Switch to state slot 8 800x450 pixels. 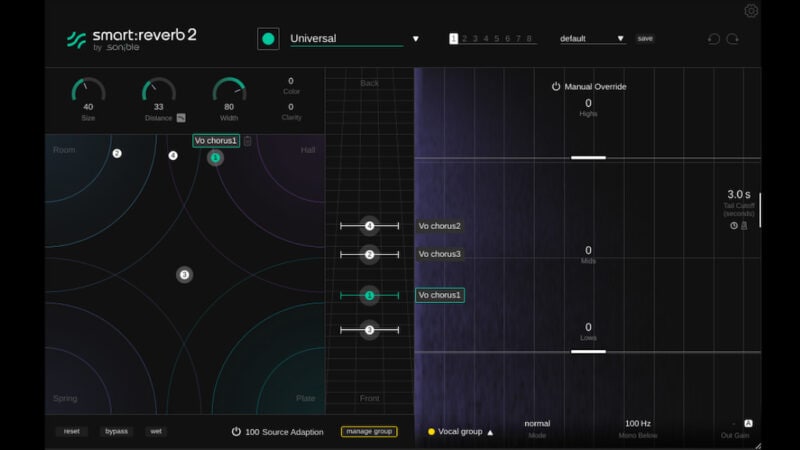[x=529, y=39]
